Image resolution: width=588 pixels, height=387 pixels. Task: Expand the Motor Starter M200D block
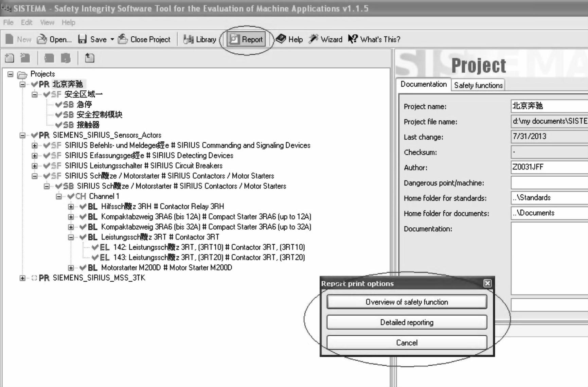pyautogui.click(x=71, y=268)
